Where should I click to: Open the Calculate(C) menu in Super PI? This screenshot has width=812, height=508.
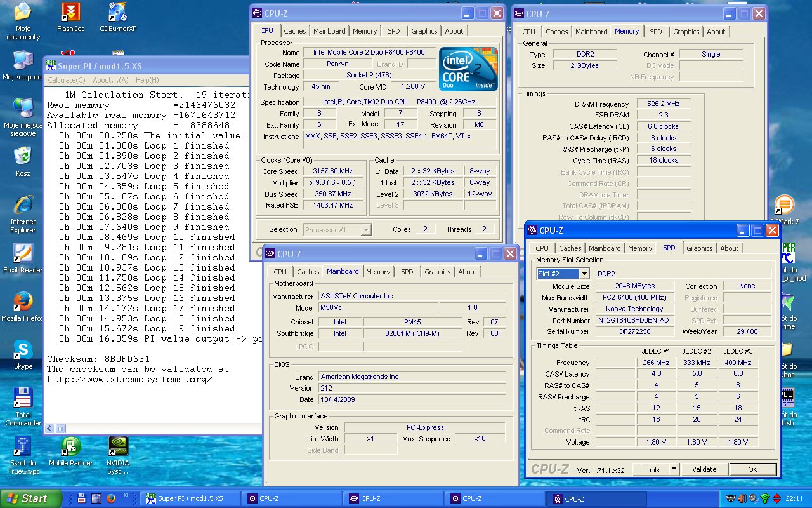pyautogui.click(x=67, y=80)
